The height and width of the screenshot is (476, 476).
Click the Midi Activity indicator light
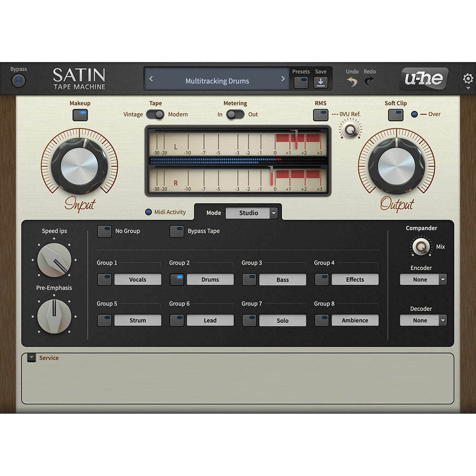point(148,212)
